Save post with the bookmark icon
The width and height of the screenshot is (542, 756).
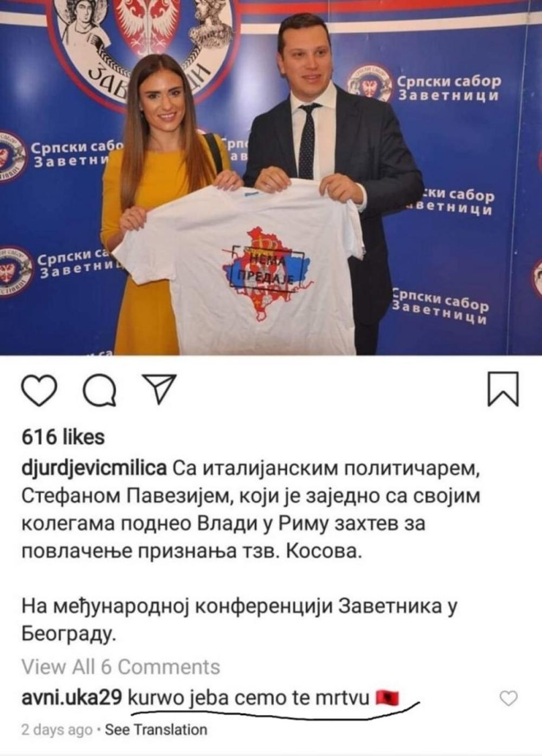pyautogui.click(x=503, y=388)
